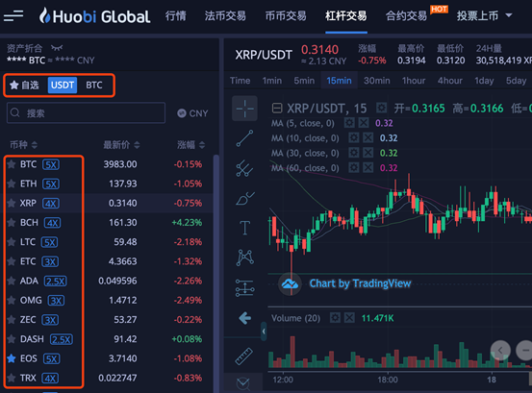Open XRP/USDT chart series settings gear
Viewport: 532px width, 393px height.
[381, 108]
